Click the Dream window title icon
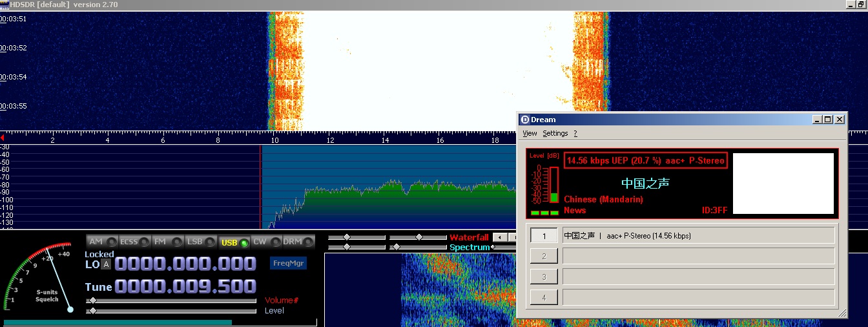Screen dimensions: 868x327 525,120
